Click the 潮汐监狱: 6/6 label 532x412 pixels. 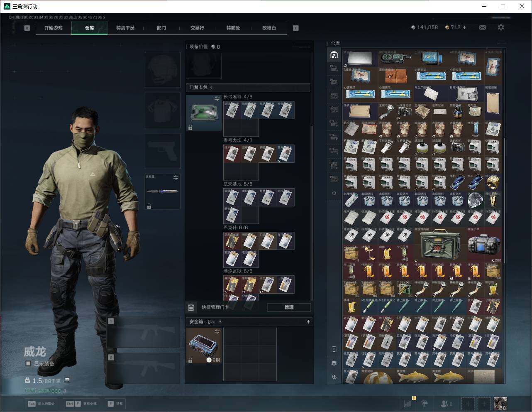238,271
